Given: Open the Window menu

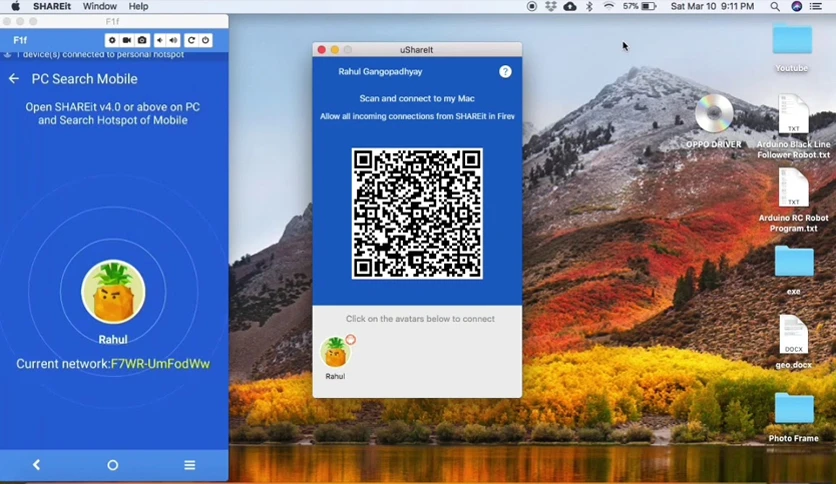Looking at the screenshot, I should pyautogui.click(x=100, y=6).
